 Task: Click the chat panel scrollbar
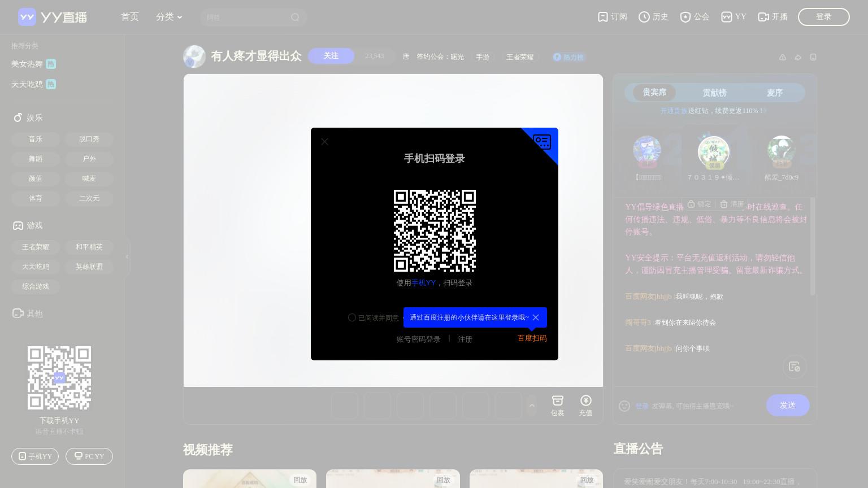[x=813, y=246]
